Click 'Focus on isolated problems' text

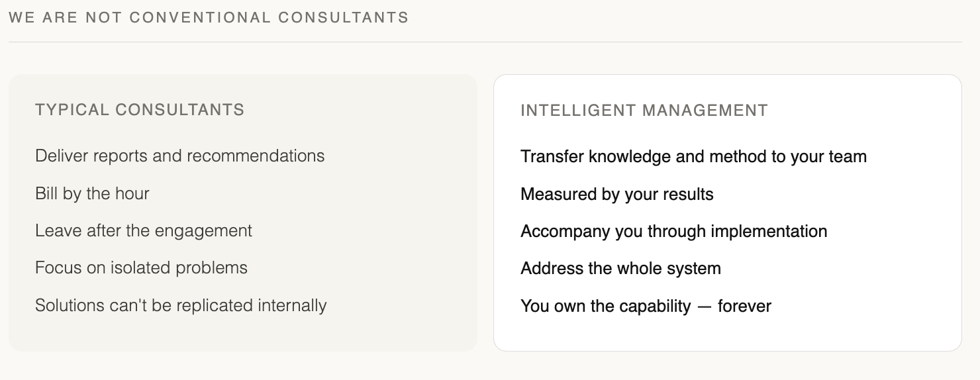141,267
